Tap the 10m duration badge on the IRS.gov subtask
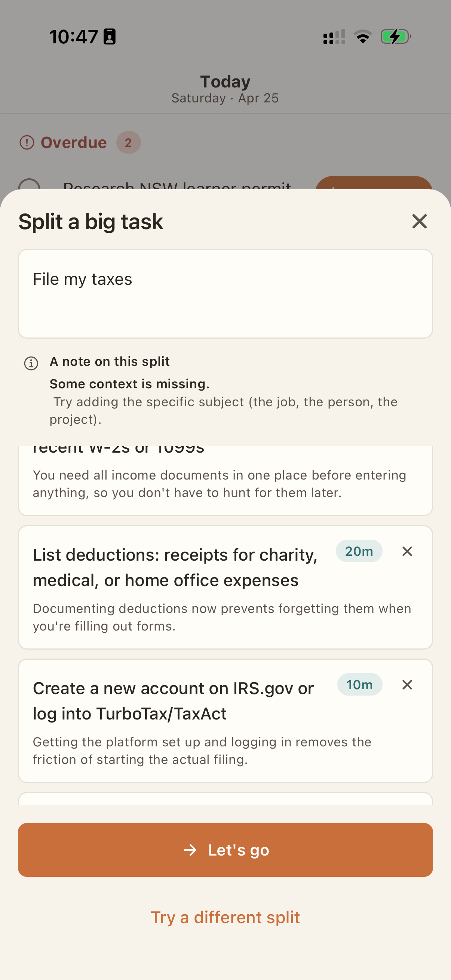This screenshot has width=451, height=980. point(359,684)
